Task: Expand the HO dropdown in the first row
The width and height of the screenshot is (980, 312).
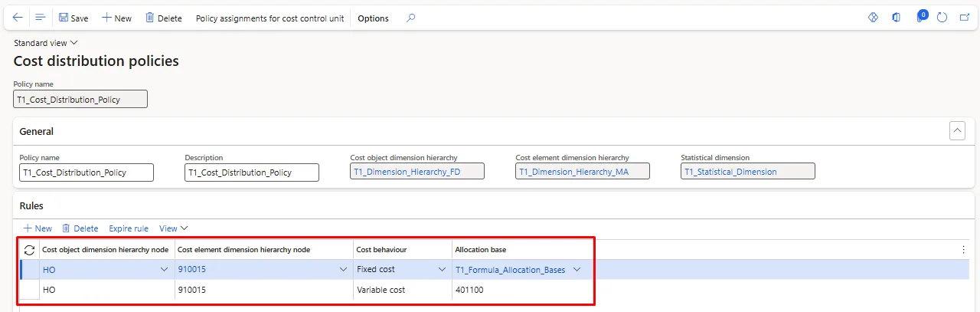Action: [164, 270]
